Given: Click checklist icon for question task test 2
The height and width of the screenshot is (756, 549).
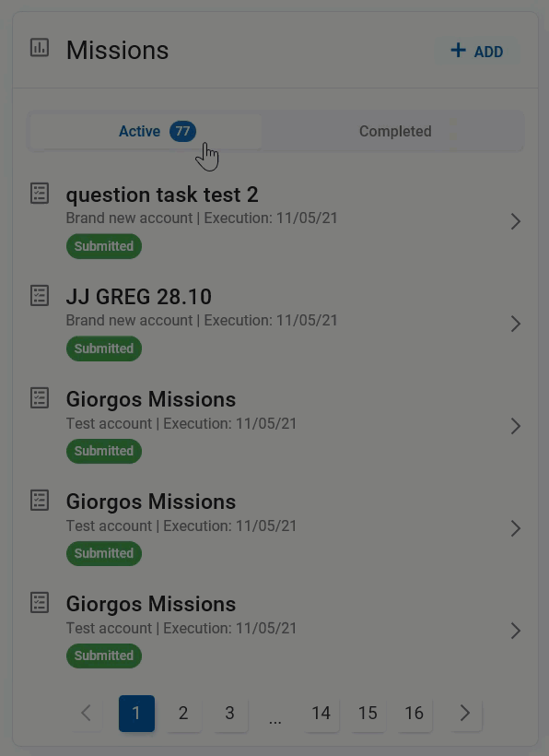Looking at the screenshot, I should click(40, 194).
